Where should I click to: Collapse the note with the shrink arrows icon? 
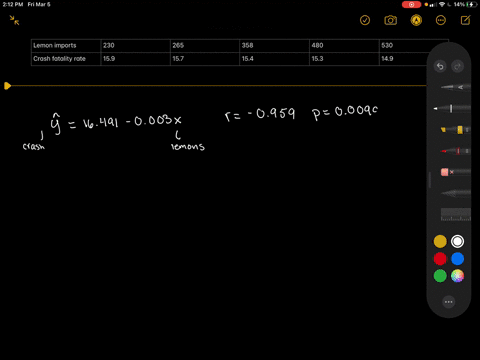(x=14, y=20)
